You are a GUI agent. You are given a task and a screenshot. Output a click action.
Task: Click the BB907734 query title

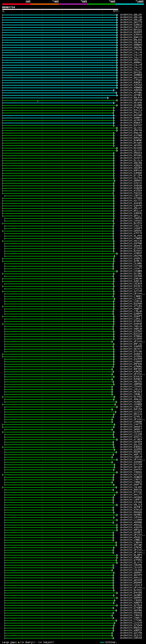(8, 7)
